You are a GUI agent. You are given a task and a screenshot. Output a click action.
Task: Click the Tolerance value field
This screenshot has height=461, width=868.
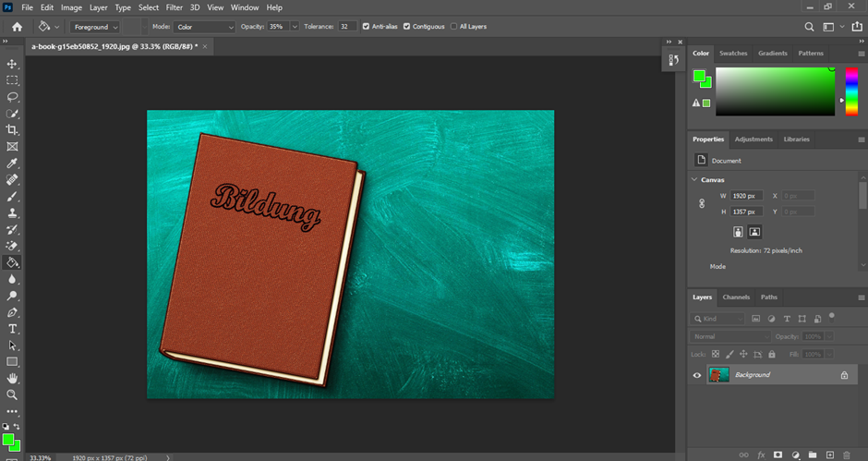347,27
